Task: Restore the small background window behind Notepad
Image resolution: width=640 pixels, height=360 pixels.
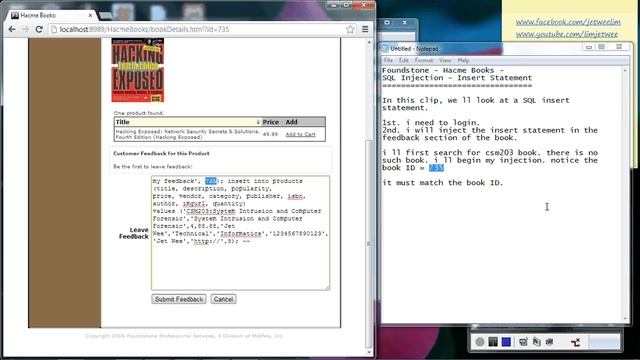Action: tap(387, 23)
